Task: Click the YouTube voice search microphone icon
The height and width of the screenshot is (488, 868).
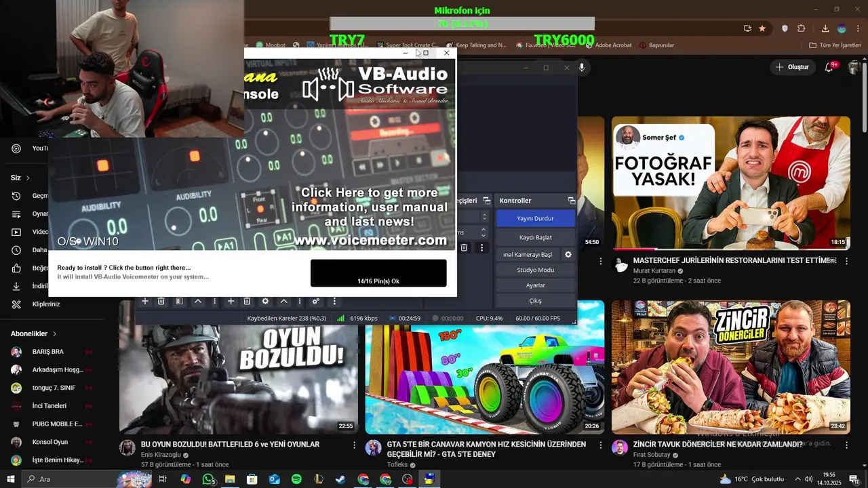Action: [582, 67]
